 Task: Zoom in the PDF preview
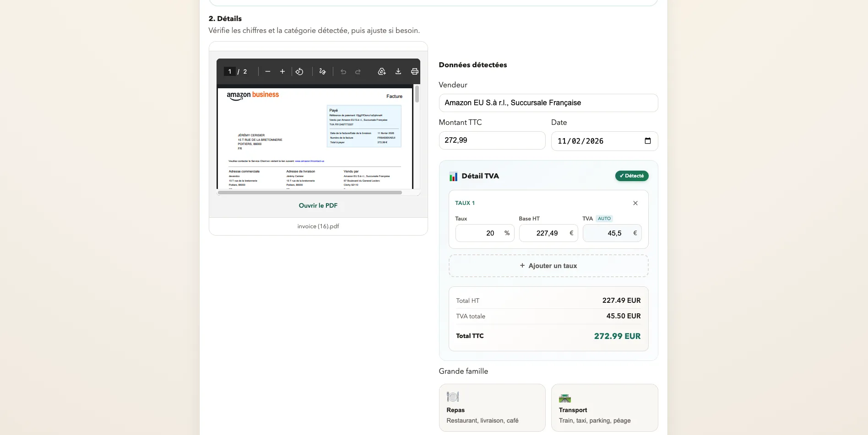pos(282,71)
